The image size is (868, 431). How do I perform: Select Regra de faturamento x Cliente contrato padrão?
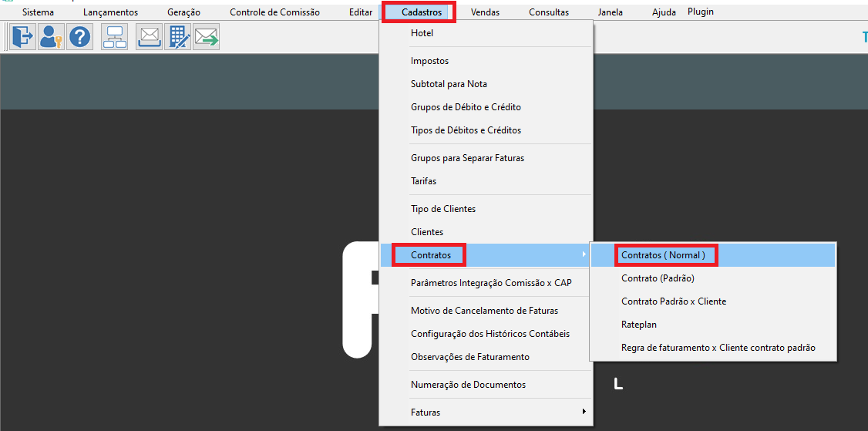713,348
